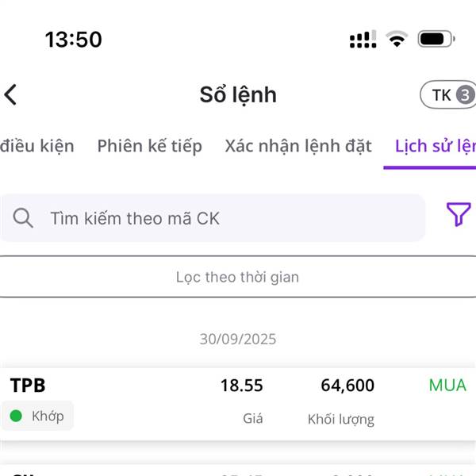Tap the magnifying glass search icon
The height and width of the screenshot is (476, 476).
click(x=23, y=218)
